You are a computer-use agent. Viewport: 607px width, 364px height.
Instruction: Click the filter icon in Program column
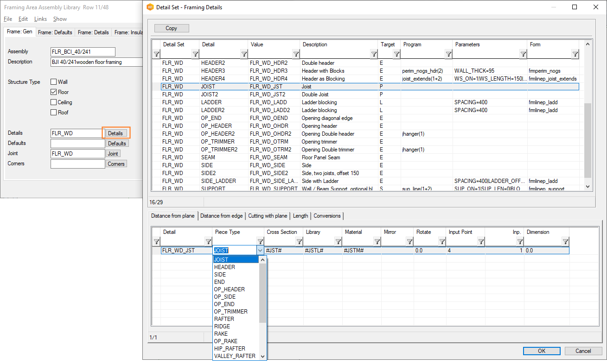pos(448,54)
